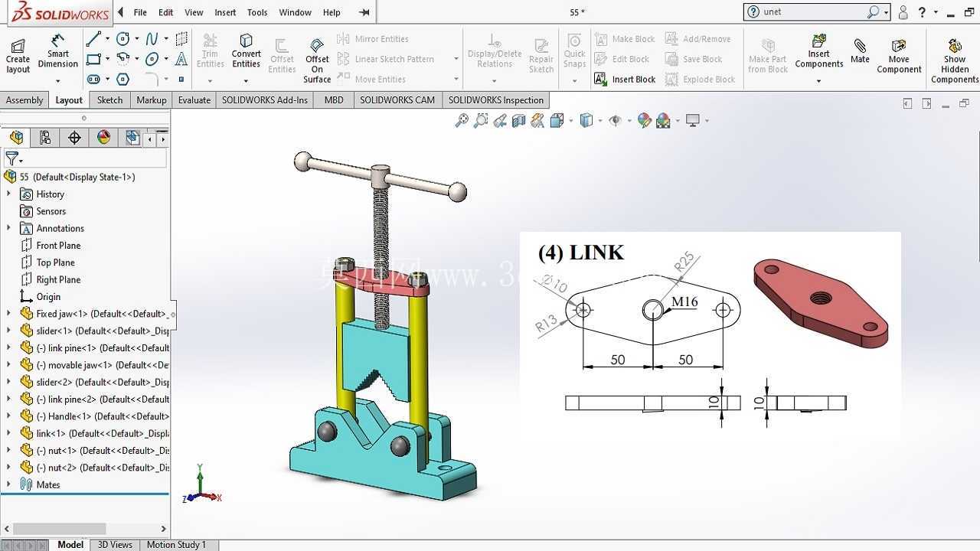The width and height of the screenshot is (980, 551).
Task: Click the Text sketch tool
Action: click(x=181, y=59)
